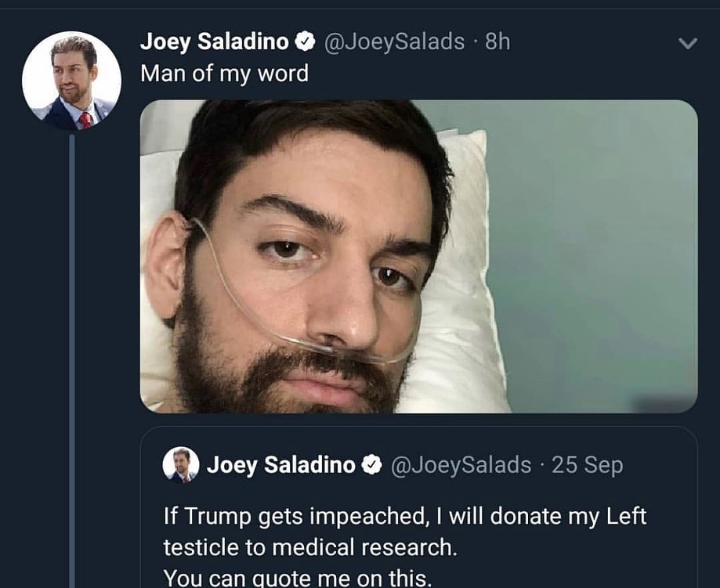Select the "Man of my word" tweet text
The image size is (720, 588).
point(224,74)
